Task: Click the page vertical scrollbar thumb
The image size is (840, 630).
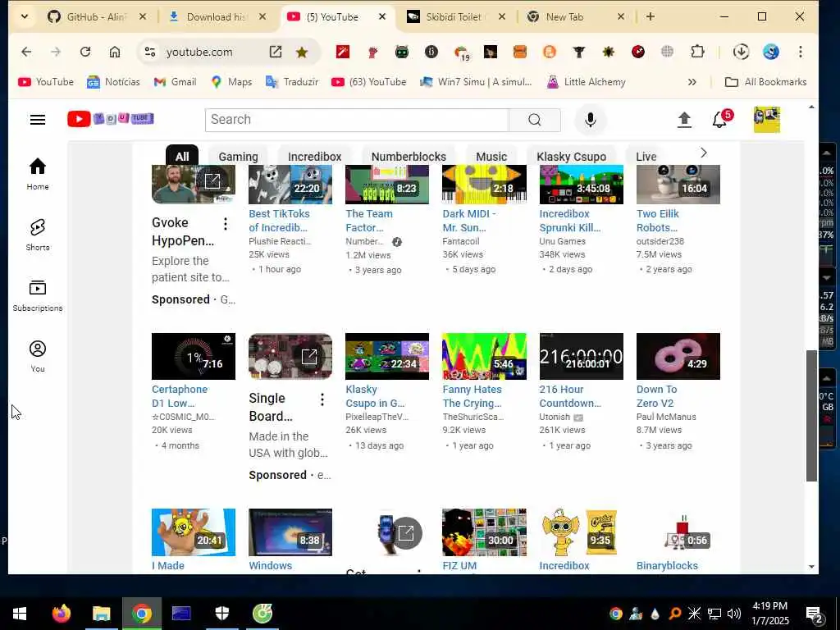Action: click(811, 416)
